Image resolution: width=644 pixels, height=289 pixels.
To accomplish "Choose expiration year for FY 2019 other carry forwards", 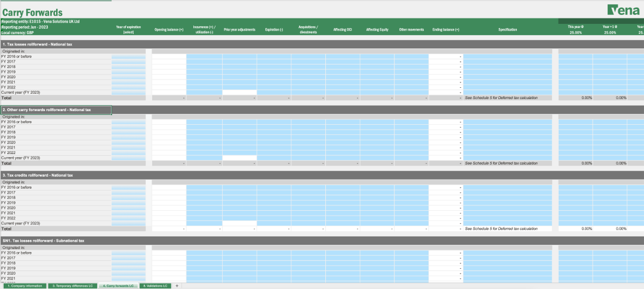I will click(x=128, y=137).
